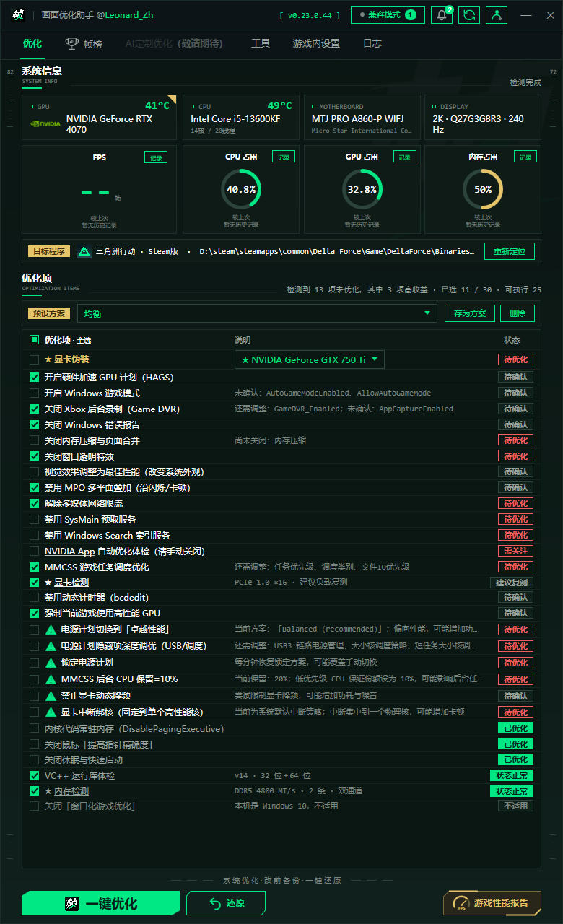Screen dimensions: 563x924
Task: Click warning triangle on 锁定电源计划 row
Action: pyautogui.click(x=51, y=662)
